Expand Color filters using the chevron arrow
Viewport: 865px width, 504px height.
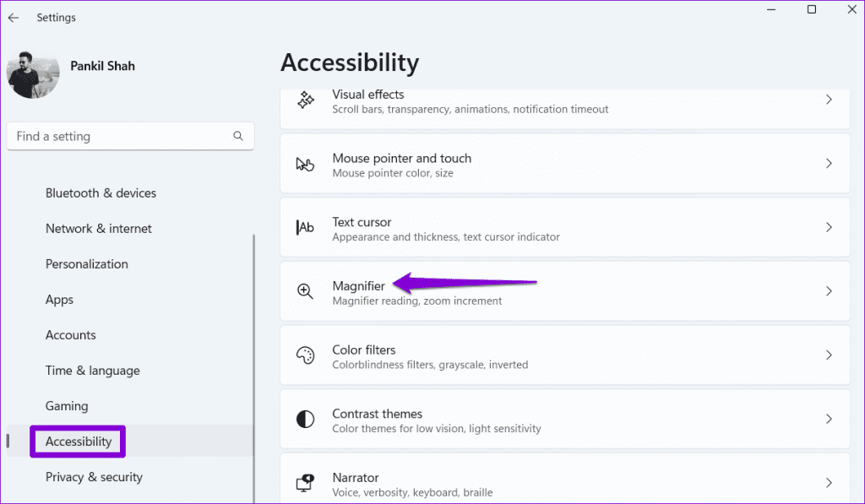(829, 355)
